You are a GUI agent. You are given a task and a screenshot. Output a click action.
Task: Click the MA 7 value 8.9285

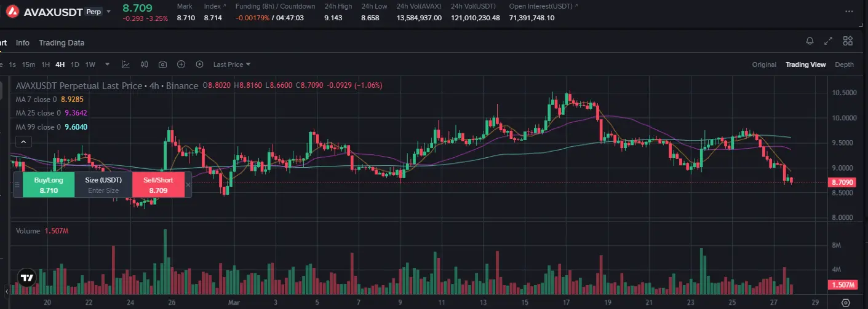(x=73, y=99)
